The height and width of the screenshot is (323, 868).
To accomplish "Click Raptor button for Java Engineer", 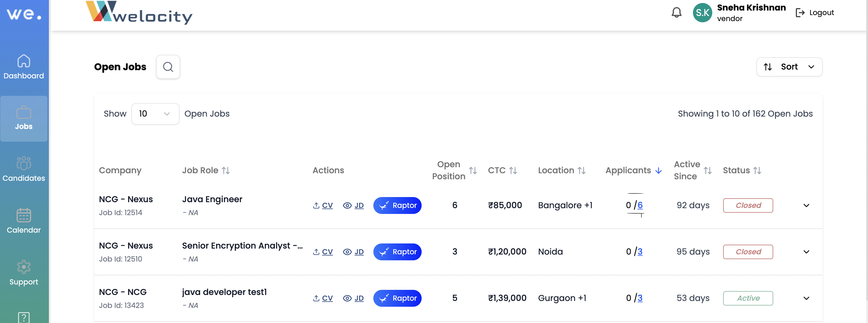I will (x=397, y=205).
